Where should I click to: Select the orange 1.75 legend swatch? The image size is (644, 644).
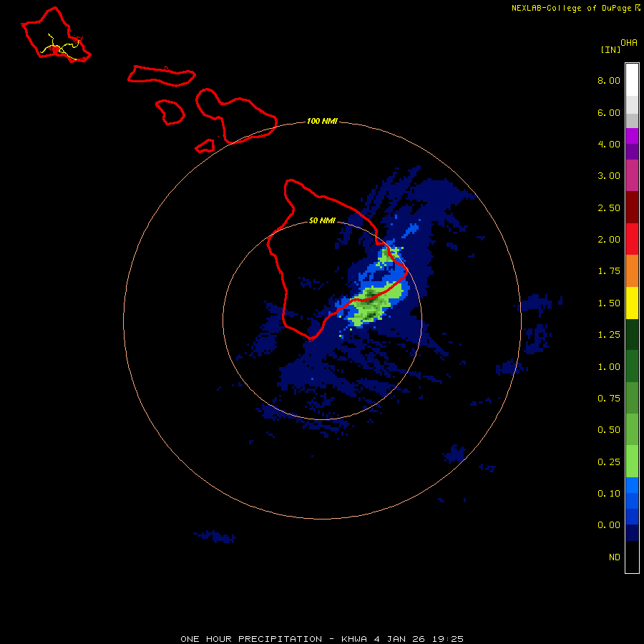[x=632, y=271]
